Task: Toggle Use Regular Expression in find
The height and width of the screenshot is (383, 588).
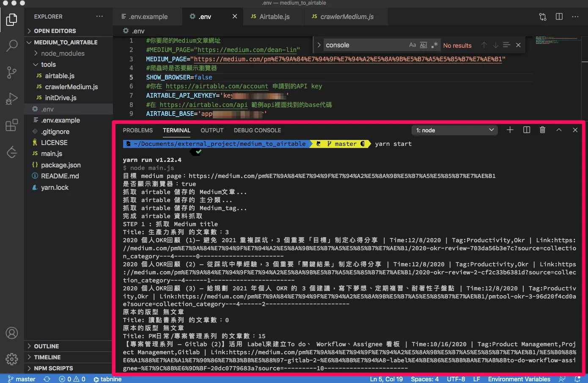Action: tap(434, 45)
